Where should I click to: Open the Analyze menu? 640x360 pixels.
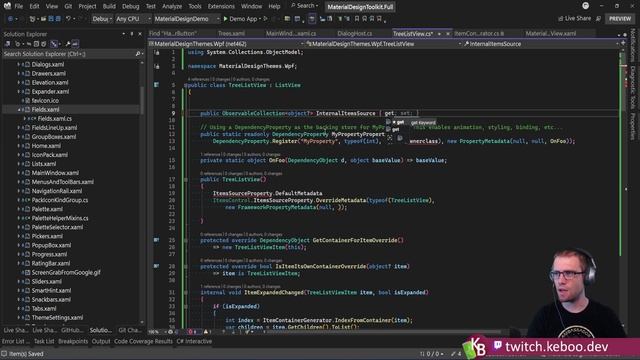[x=172, y=7]
